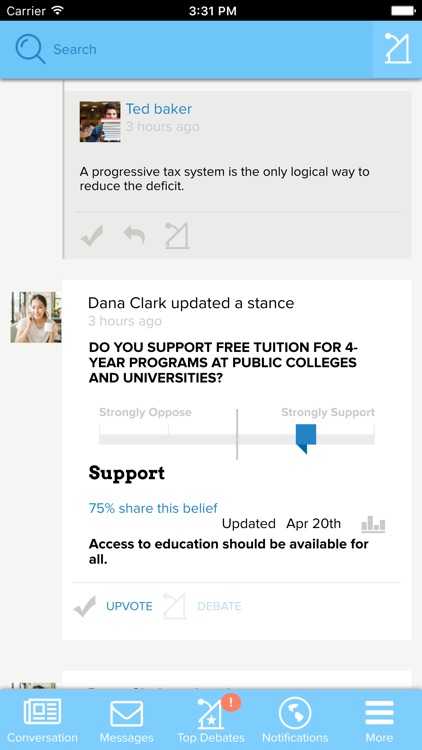
Task: Open the 75% share this belief link
Action: [x=153, y=508]
